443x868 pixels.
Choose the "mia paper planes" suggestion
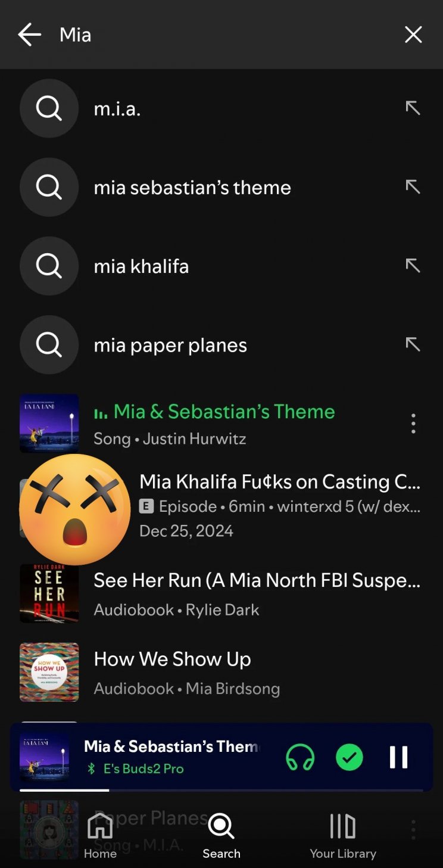[221, 345]
